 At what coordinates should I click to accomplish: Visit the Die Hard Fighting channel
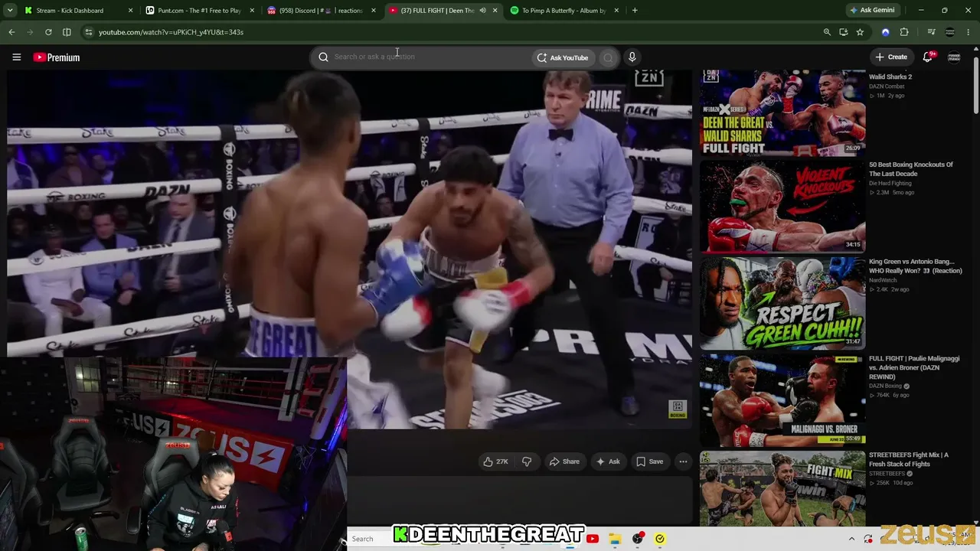890,184
